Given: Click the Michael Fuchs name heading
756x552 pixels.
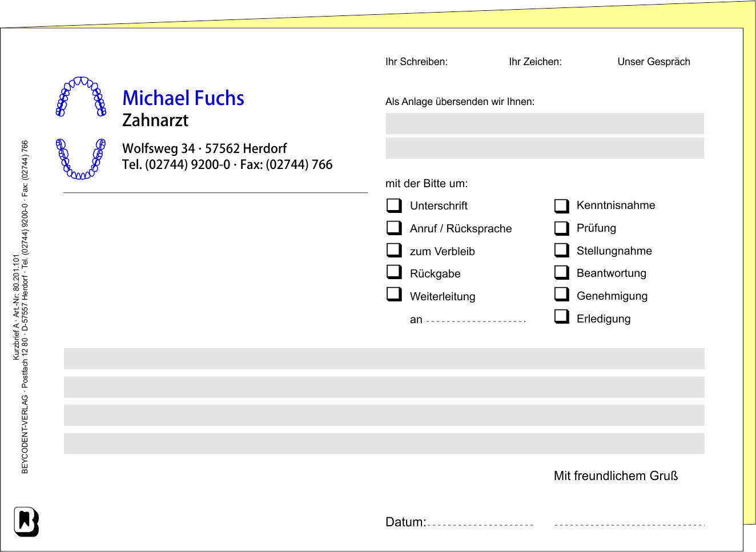Looking at the screenshot, I should 183,98.
